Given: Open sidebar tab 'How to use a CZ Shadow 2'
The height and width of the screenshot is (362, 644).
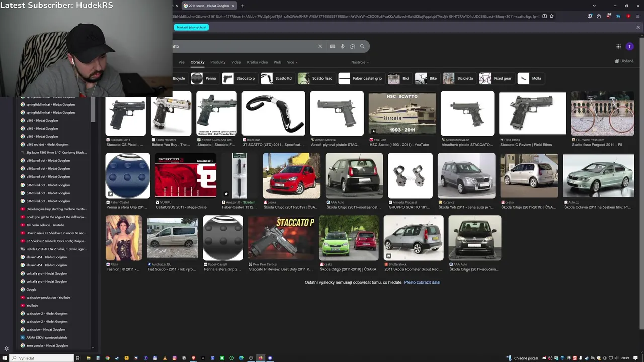Looking at the screenshot, I should (53, 233).
